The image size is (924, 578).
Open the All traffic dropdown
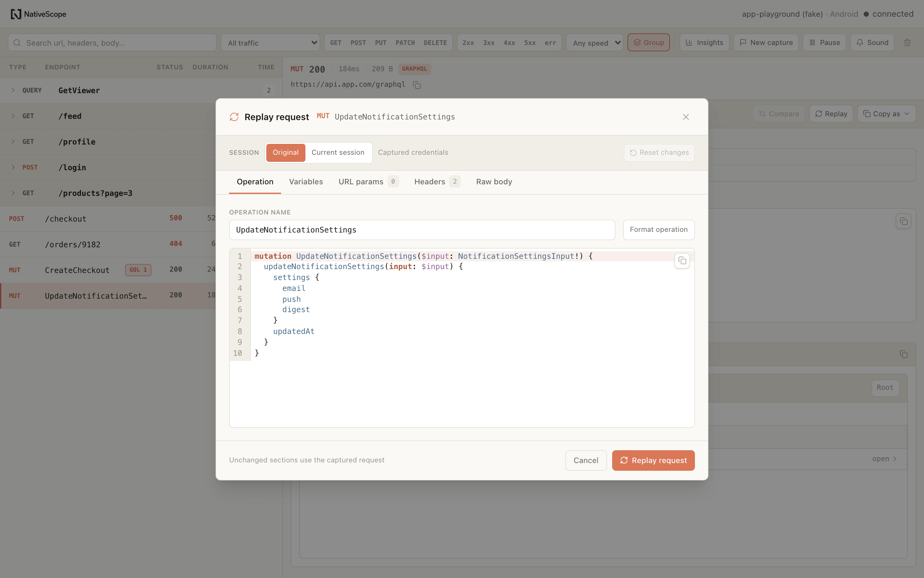270,43
